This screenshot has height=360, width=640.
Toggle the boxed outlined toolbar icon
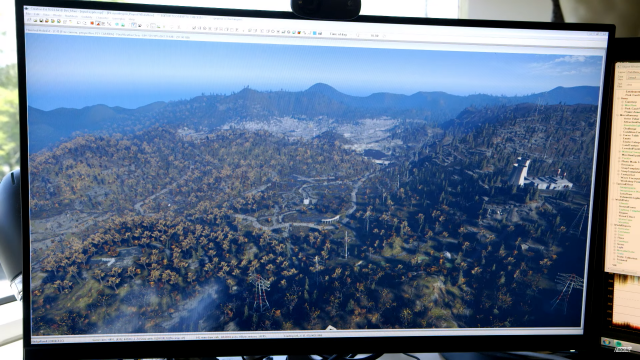point(134,25)
